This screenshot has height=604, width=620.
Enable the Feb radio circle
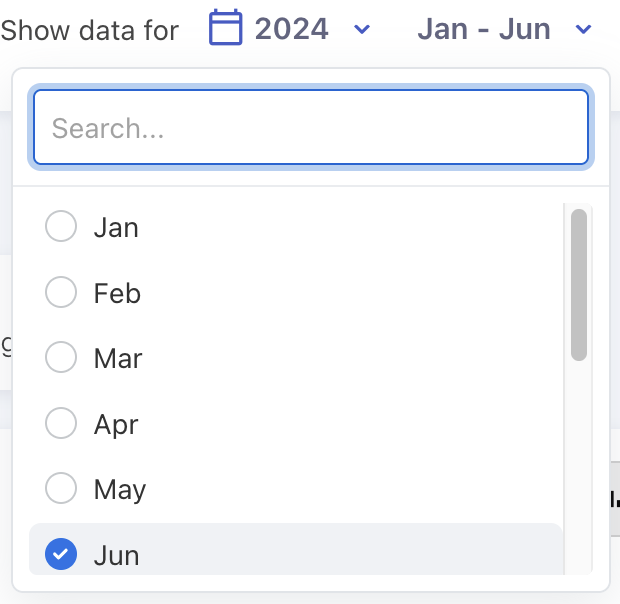tap(61, 293)
